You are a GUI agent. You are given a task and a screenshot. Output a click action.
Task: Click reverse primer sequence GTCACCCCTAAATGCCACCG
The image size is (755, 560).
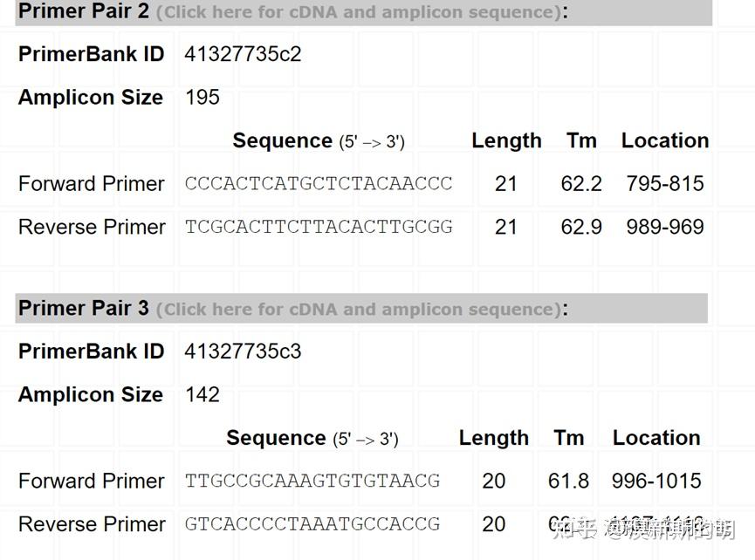(x=312, y=524)
